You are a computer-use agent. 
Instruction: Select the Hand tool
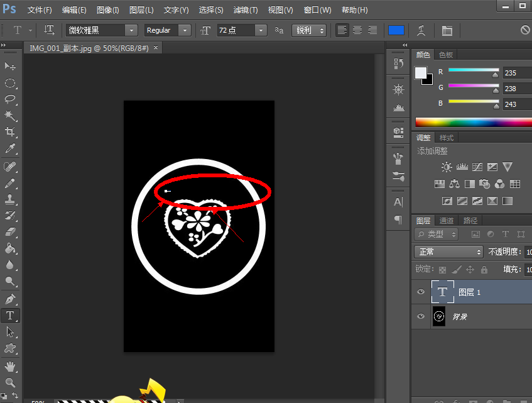click(x=10, y=367)
